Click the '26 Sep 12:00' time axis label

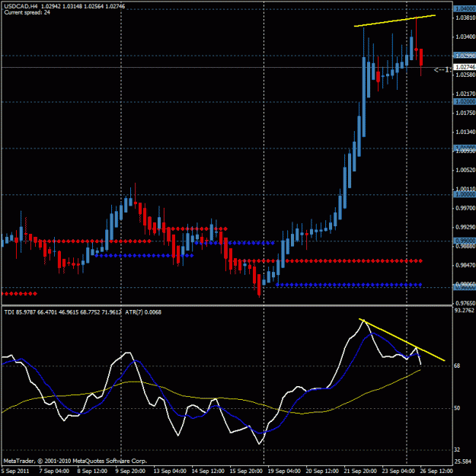436,471
